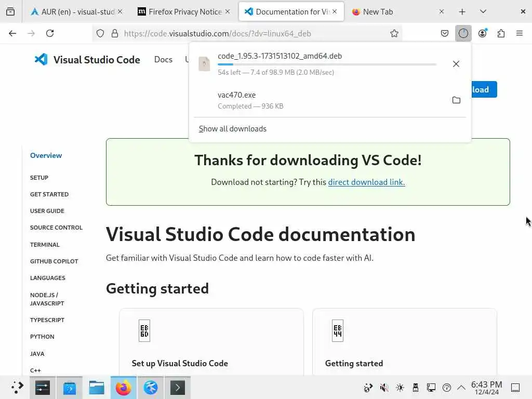This screenshot has width=532, height=399.
Task: Open Firefox application hamburger menu
Action: pyautogui.click(x=519, y=33)
